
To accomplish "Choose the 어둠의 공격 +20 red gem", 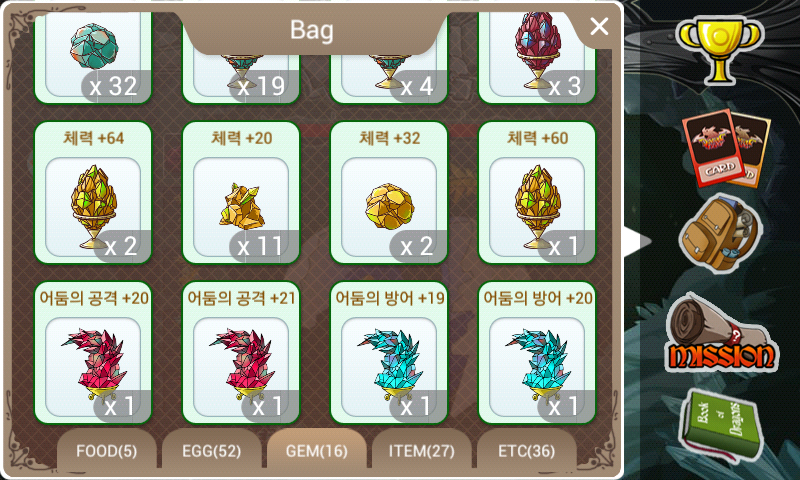I will pyautogui.click(x=93, y=353).
